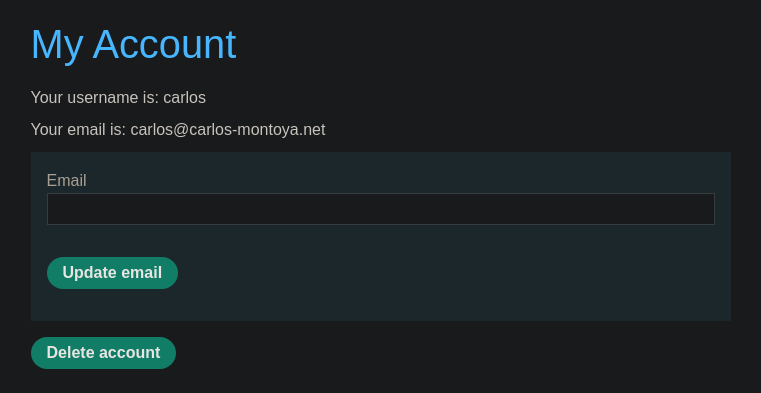Viewport: 761px width, 393px height.
Task: Click the 'Your username is:' label text
Action: (95, 98)
